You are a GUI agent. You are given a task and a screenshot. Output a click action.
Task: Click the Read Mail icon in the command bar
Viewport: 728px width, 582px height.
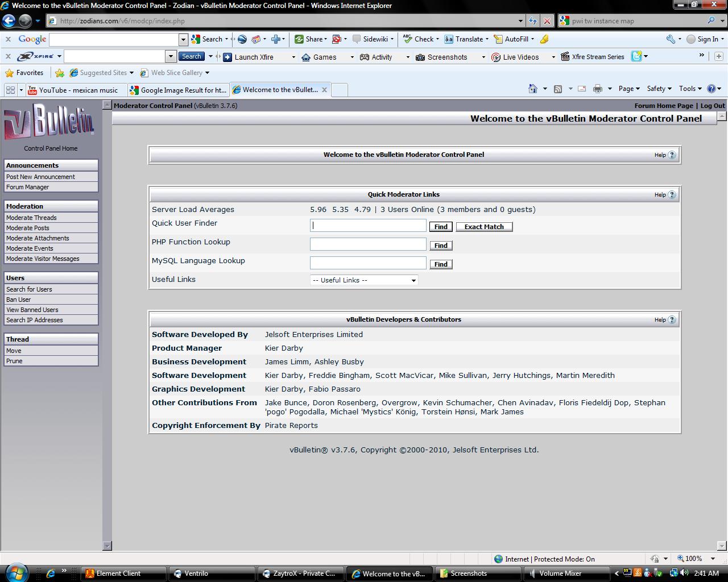click(582, 89)
